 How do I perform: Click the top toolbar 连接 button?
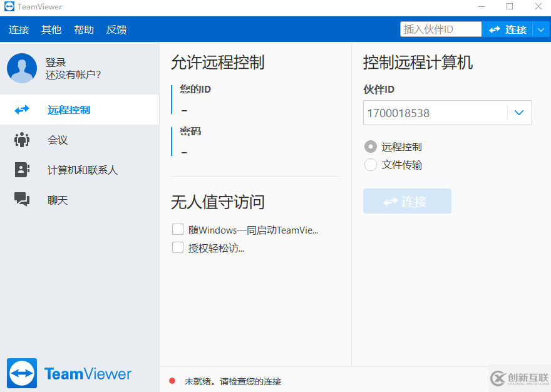click(507, 29)
